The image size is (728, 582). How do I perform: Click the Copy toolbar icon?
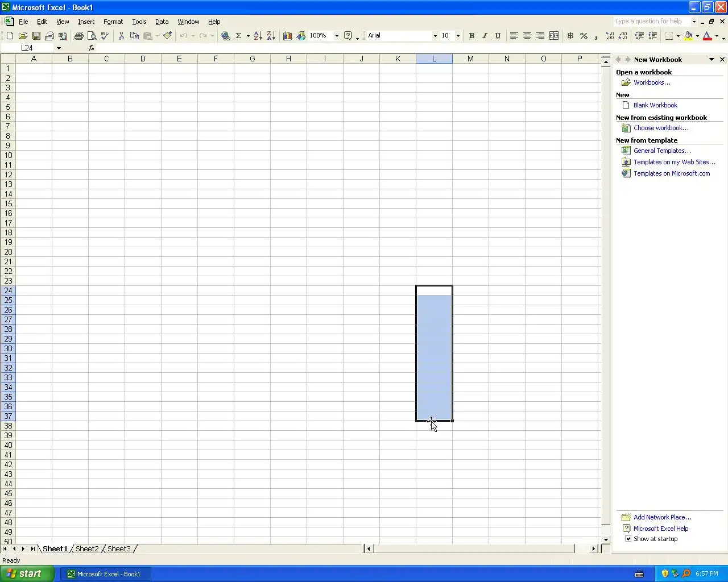[x=134, y=36]
